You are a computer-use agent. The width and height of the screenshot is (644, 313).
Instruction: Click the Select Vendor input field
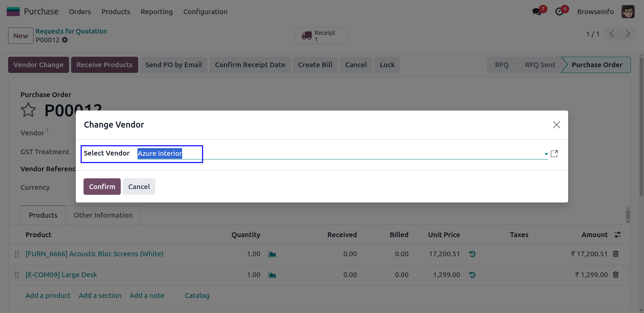click(335, 153)
